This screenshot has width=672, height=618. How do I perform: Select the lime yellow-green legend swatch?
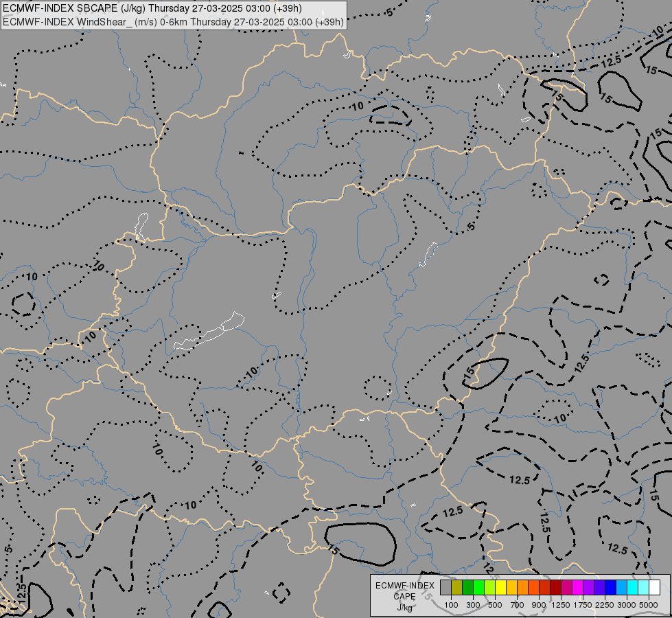click(x=490, y=587)
